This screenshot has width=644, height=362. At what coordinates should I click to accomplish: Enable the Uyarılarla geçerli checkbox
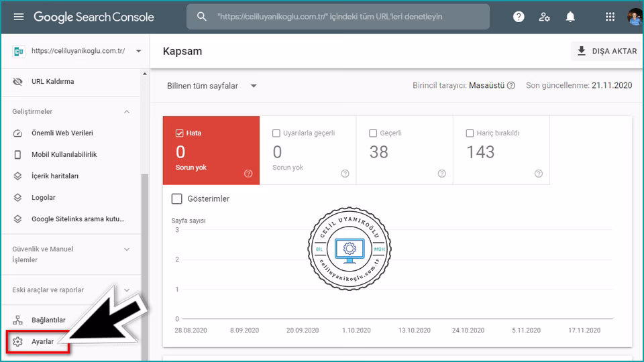(276, 133)
